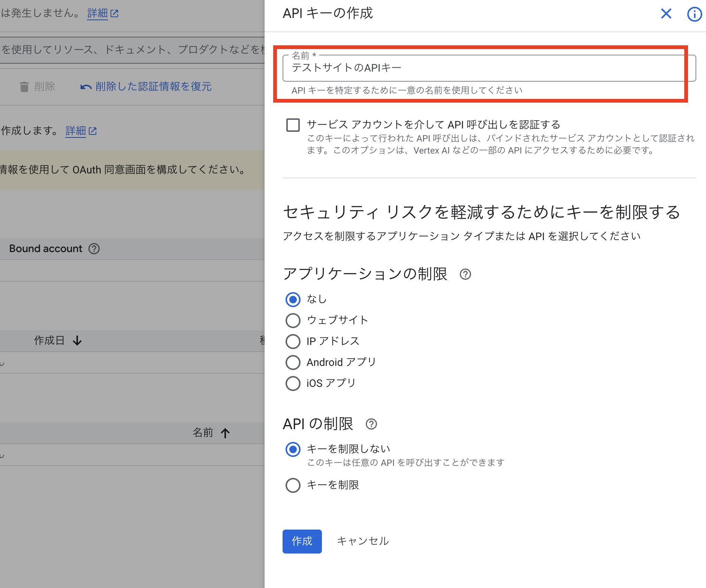Open help icon next to API の制限
The width and height of the screenshot is (706, 588).
371,424
